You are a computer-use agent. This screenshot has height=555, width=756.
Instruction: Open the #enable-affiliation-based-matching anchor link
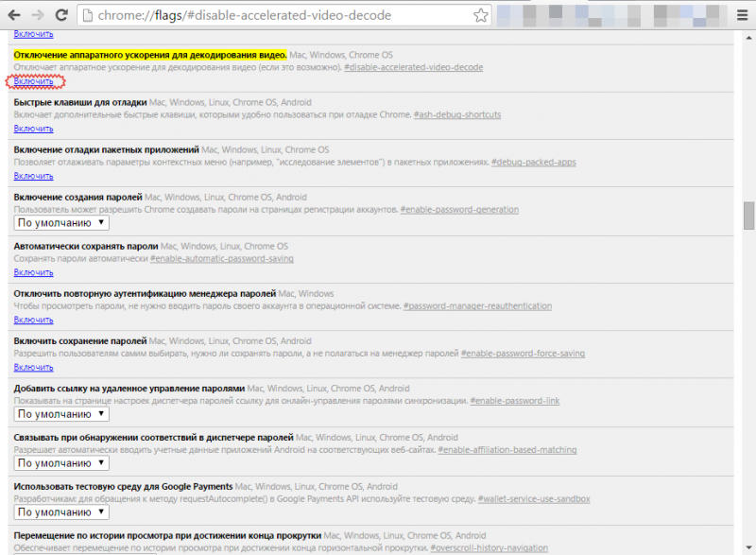(507, 450)
